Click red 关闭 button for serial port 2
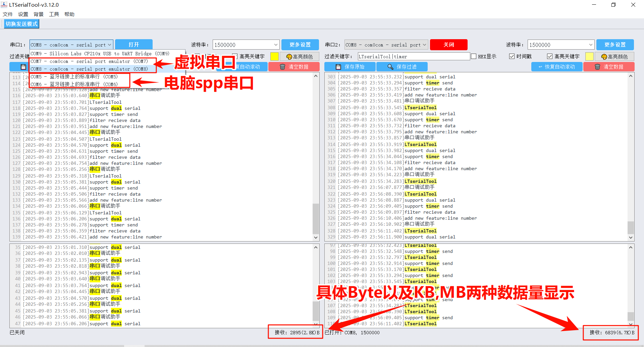Viewport: 644px width, 347px height. pyautogui.click(x=448, y=45)
